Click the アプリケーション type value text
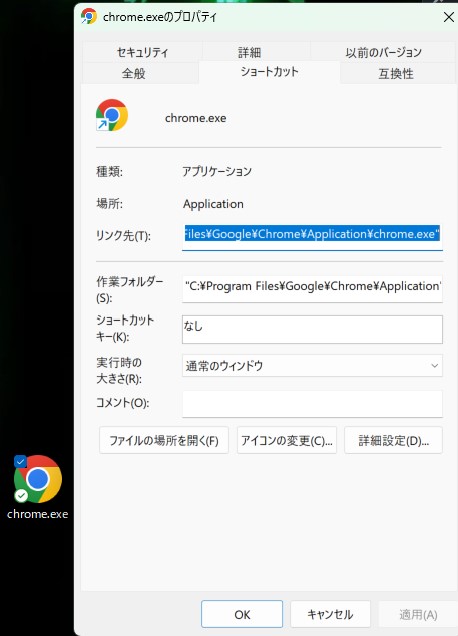Image resolution: width=458 pixels, height=636 pixels. click(x=217, y=171)
